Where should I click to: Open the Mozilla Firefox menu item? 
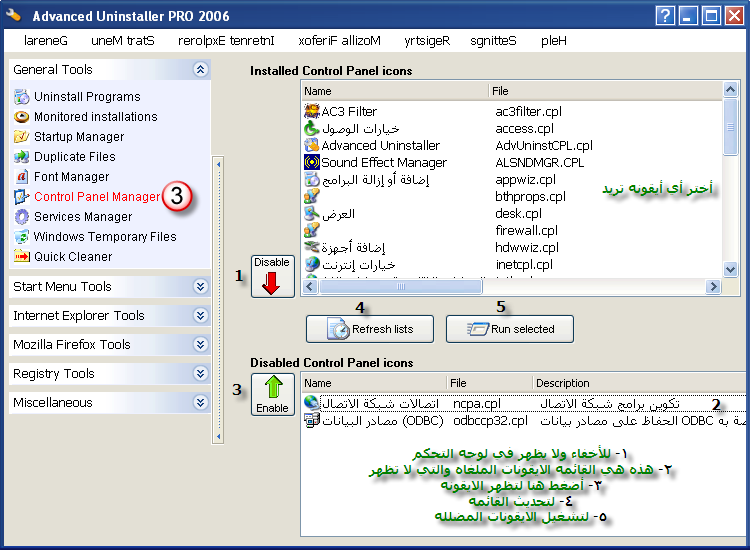340,41
